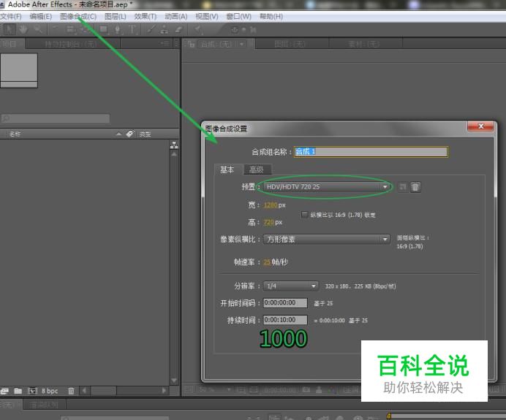
Task: Switch to the 高级 tab
Action: [x=256, y=169]
